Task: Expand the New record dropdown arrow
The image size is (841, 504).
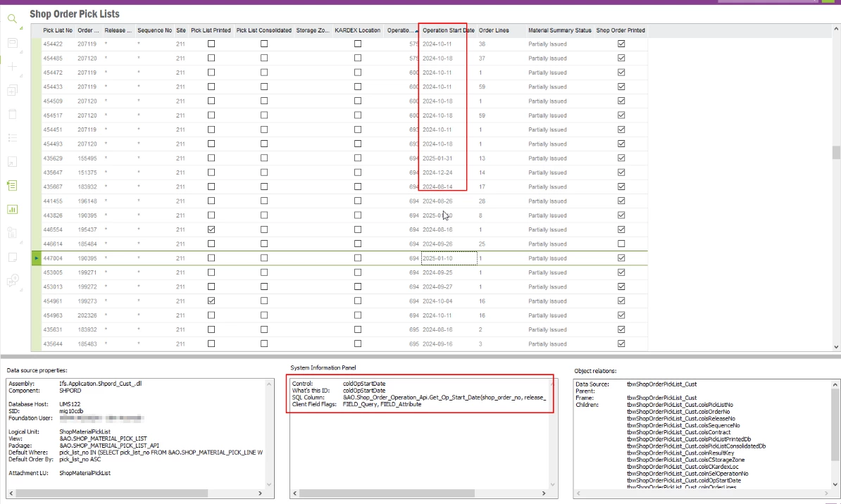Action: [x=21, y=75]
